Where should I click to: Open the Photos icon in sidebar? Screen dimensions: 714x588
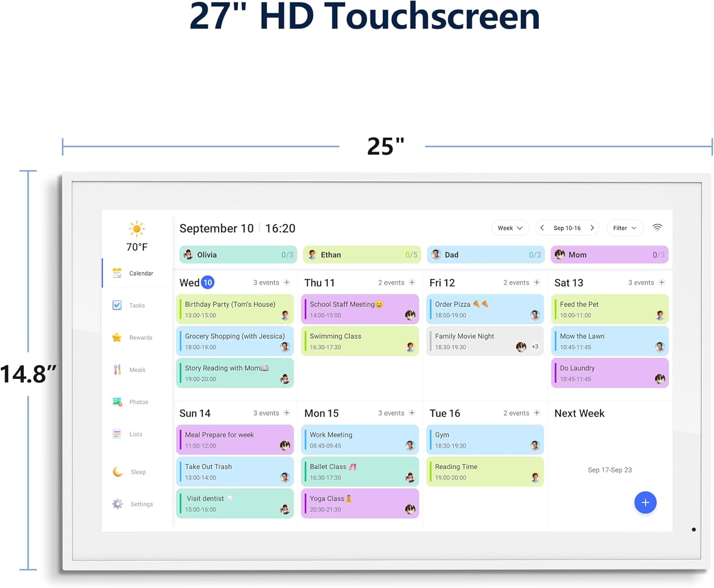pyautogui.click(x=117, y=402)
